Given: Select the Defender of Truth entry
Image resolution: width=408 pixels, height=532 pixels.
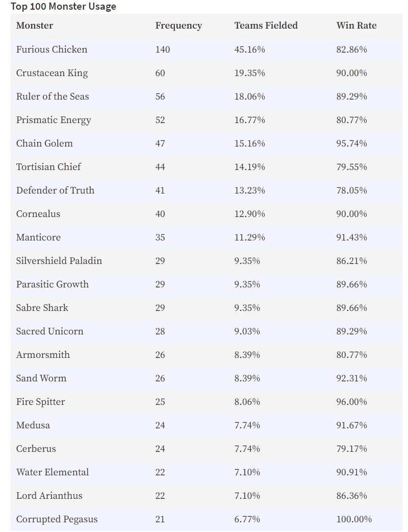Looking at the screenshot, I should click(x=55, y=190).
